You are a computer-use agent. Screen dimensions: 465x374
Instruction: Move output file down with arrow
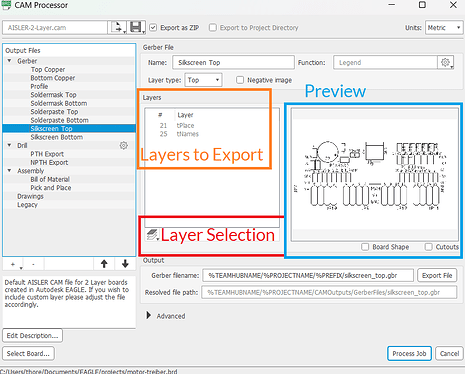click(x=125, y=264)
